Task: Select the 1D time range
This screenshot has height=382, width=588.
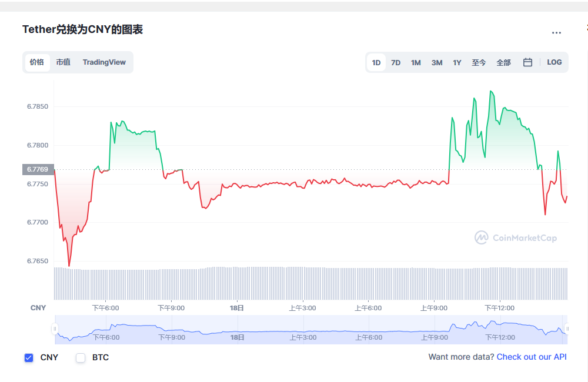Action: [x=376, y=63]
